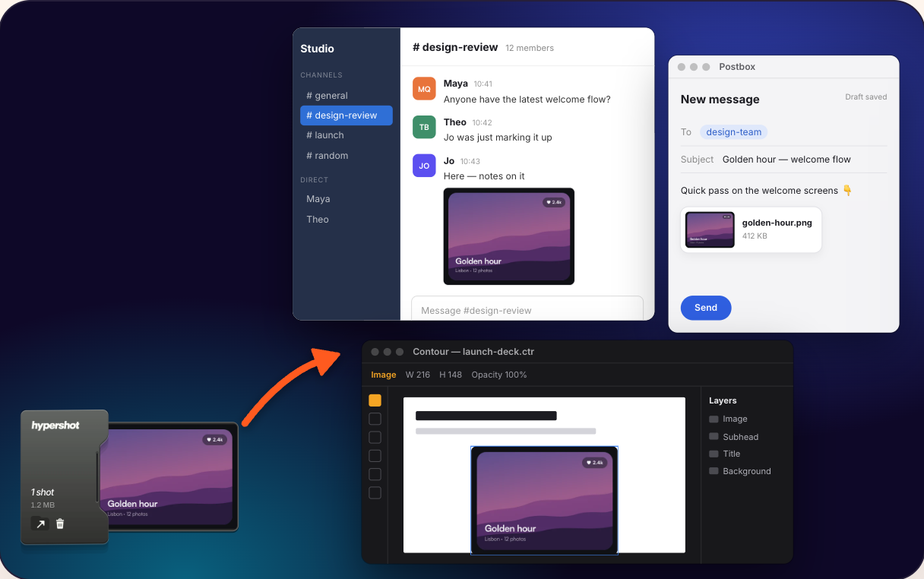
Task: Click Theo's name on his message
Action: pyautogui.click(x=455, y=122)
